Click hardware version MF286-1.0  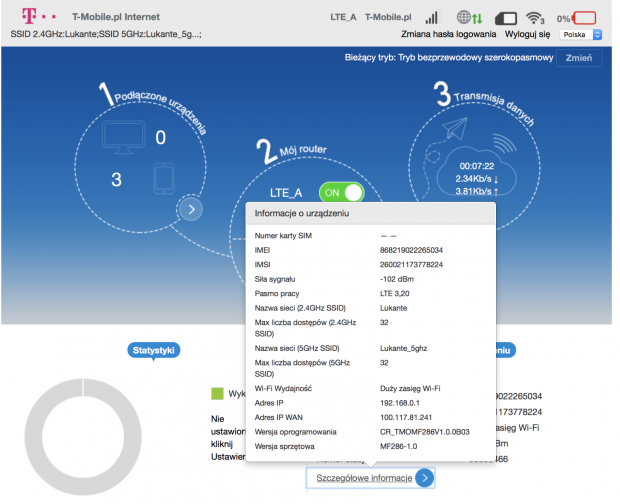point(399,446)
